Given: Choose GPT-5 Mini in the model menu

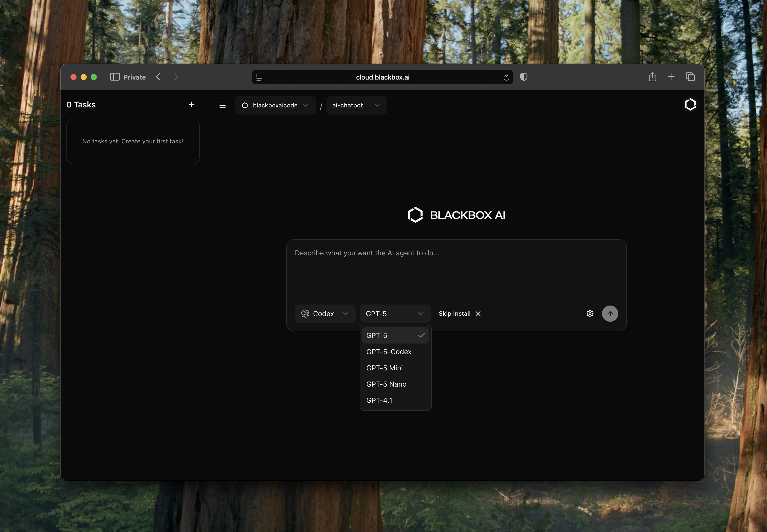Looking at the screenshot, I should click(384, 368).
